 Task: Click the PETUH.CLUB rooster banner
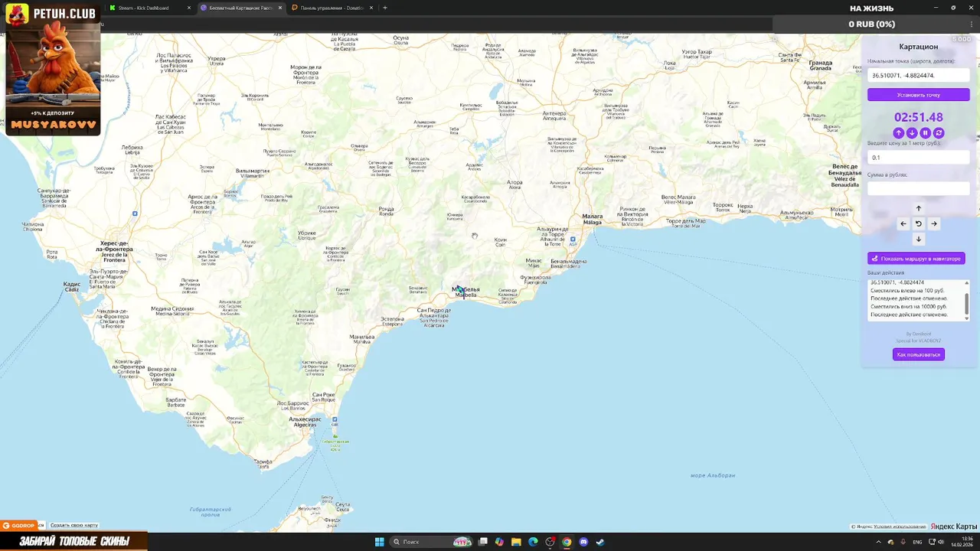pos(53,68)
